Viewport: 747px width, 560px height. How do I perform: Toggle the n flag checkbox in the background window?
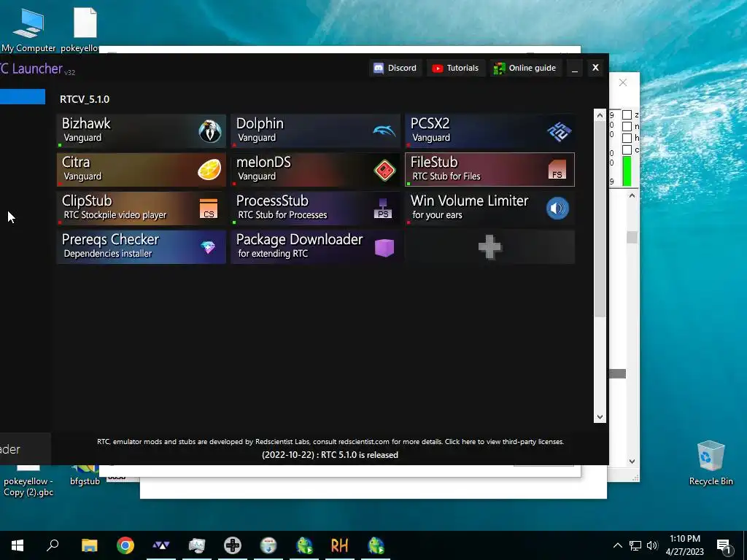tap(627, 126)
